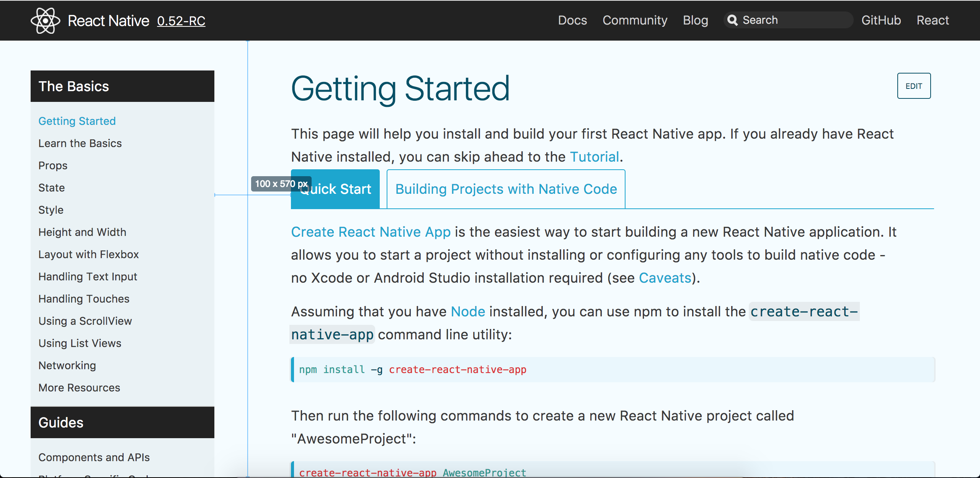The height and width of the screenshot is (478, 980).
Task: Open Style sidebar item
Action: (x=51, y=210)
